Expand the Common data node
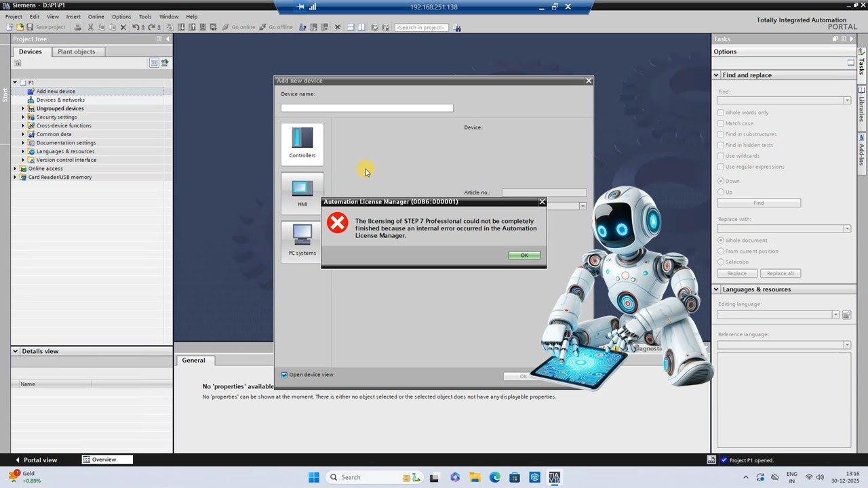 click(22, 134)
